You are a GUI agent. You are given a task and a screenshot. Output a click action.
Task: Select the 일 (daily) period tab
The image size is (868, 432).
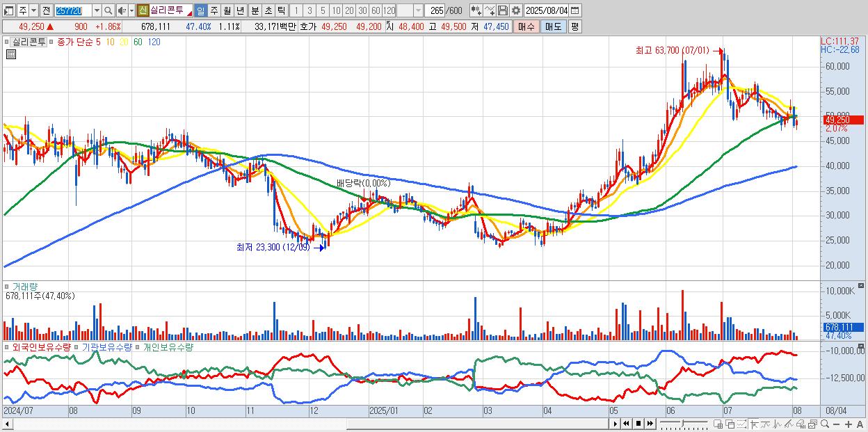point(201,10)
